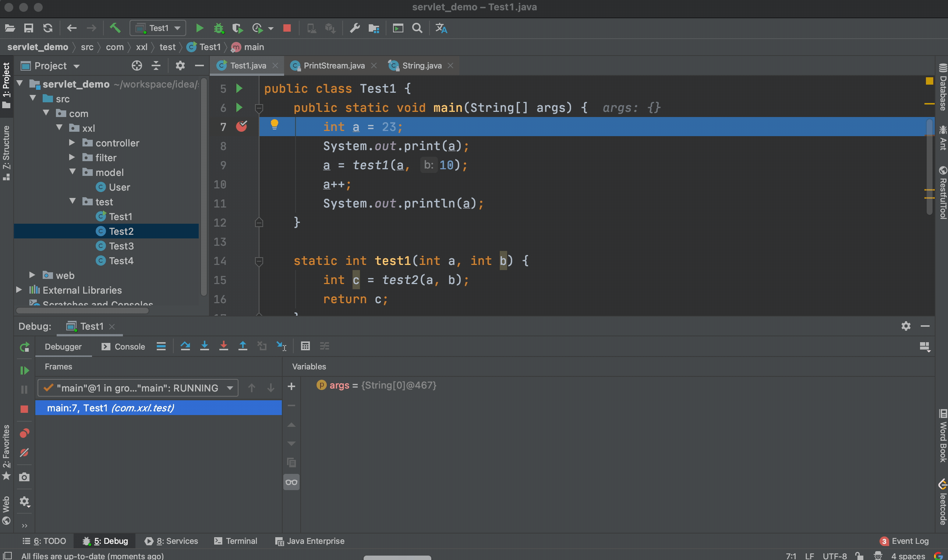Expand the web folder
Screen dimensions: 948x560
tap(32, 275)
